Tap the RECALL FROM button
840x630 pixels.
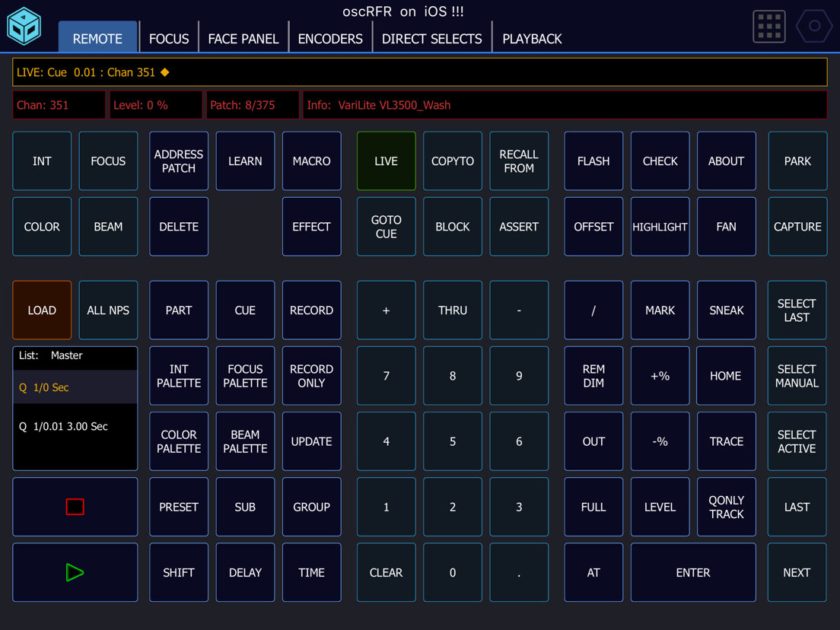click(x=519, y=161)
